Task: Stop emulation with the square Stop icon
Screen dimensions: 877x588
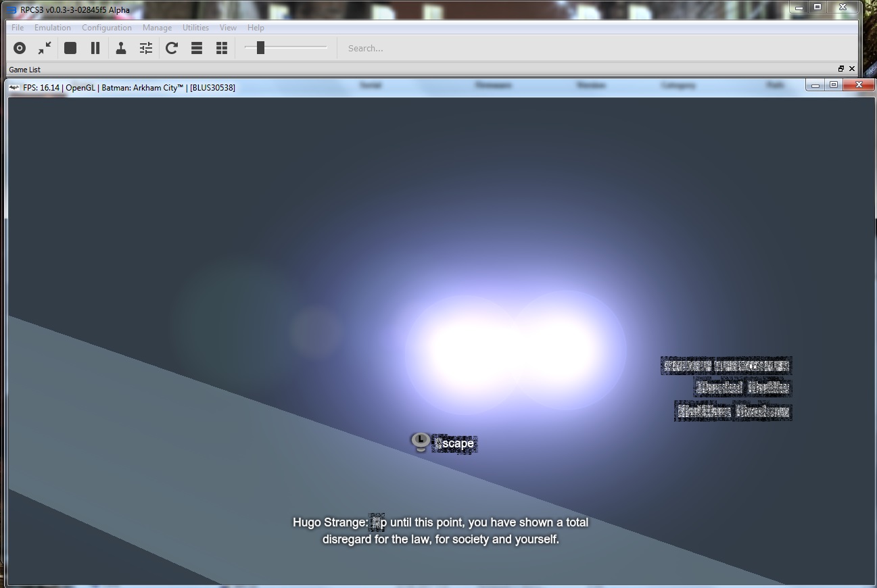Action: (x=70, y=48)
